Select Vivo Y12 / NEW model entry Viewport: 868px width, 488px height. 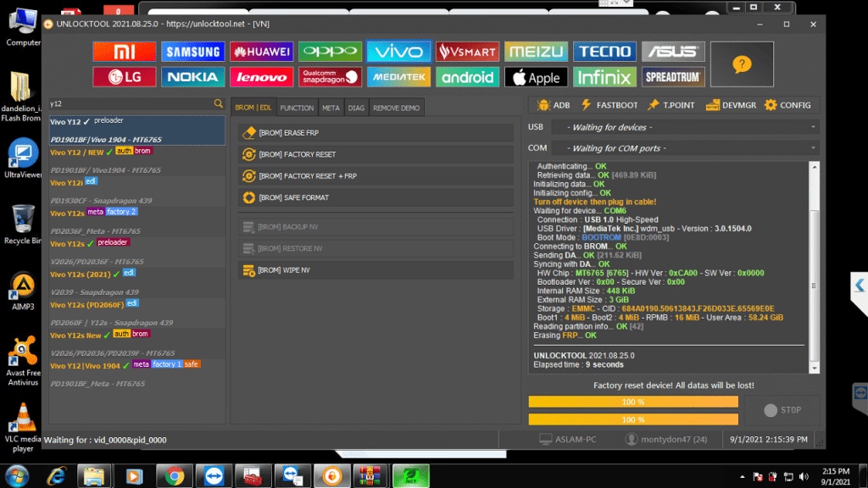tap(136, 160)
